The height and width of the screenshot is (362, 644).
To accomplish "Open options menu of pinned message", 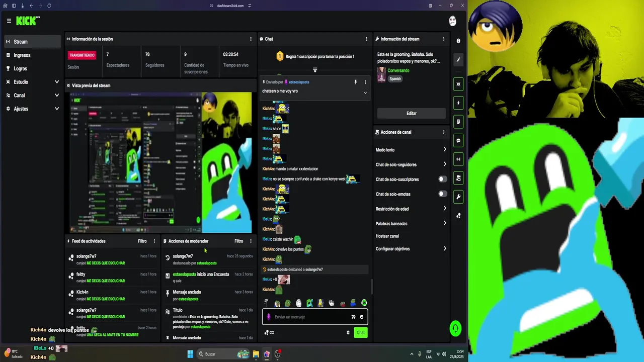I will click(365, 82).
